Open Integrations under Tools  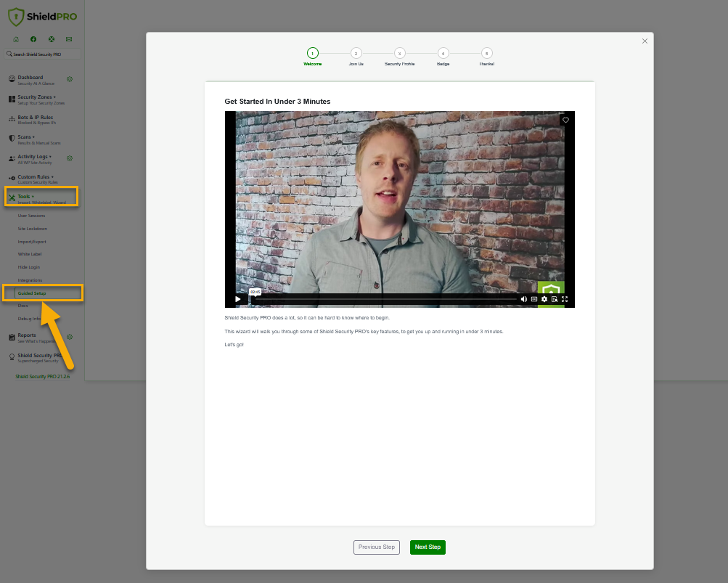pyautogui.click(x=30, y=280)
